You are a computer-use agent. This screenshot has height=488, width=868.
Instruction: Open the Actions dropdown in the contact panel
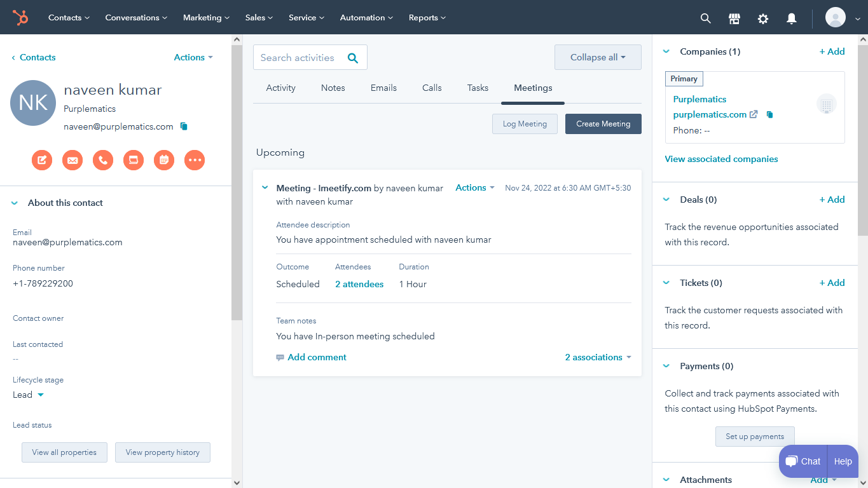coord(193,57)
